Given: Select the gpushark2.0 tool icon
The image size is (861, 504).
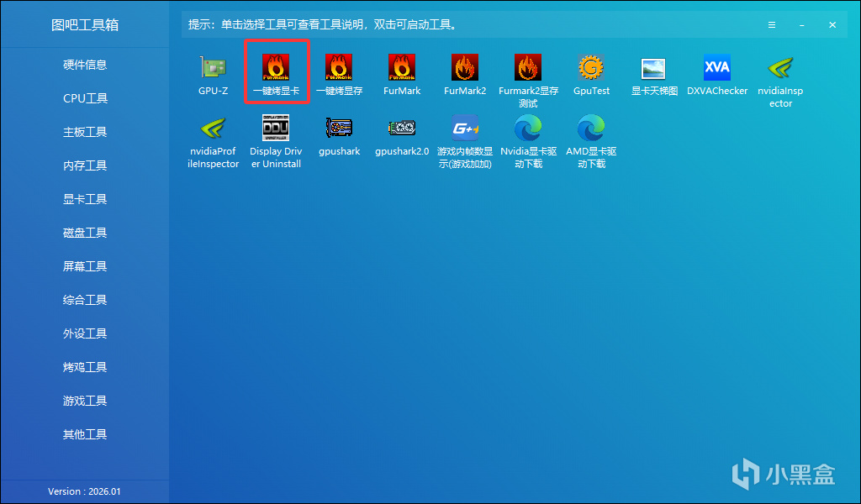Looking at the screenshot, I should pyautogui.click(x=402, y=129).
